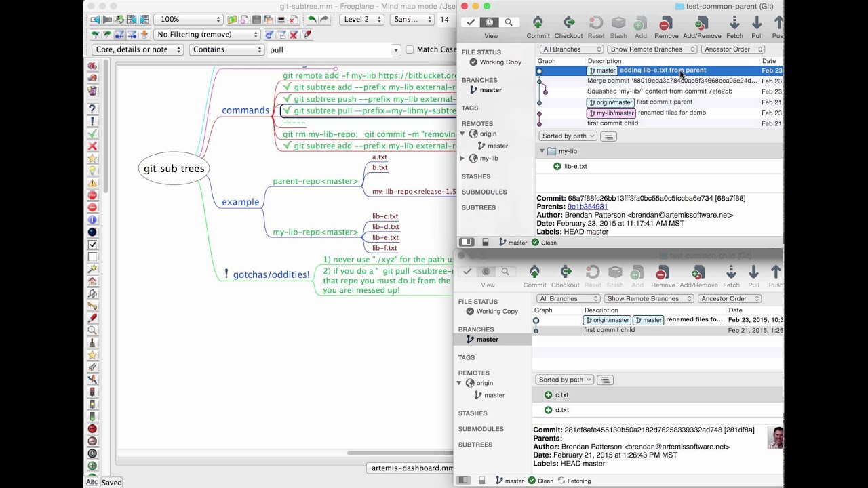The image size is (868, 488).
Task: Click Freeplane redo arrow icon
Action: 324,20
